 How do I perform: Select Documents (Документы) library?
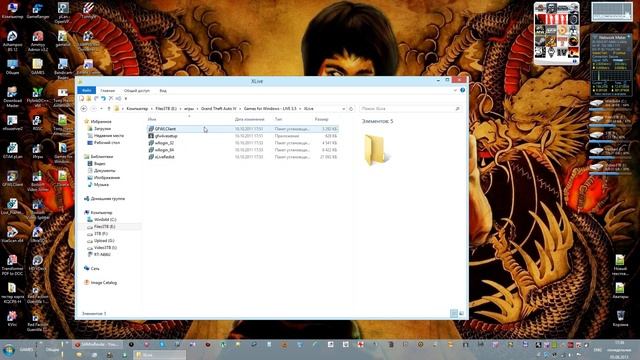[x=102, y=171]
